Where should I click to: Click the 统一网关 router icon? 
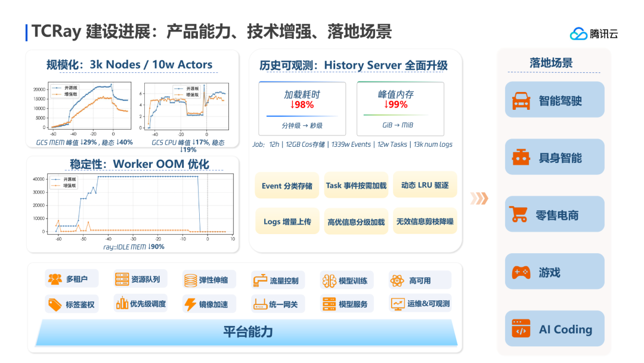click(x=261, y=304)
